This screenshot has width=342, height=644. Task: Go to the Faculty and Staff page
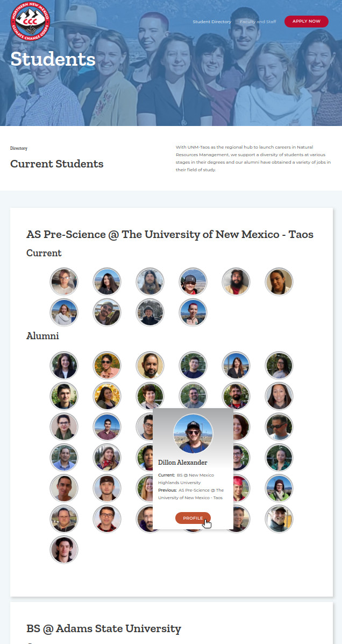pos(258,22)
